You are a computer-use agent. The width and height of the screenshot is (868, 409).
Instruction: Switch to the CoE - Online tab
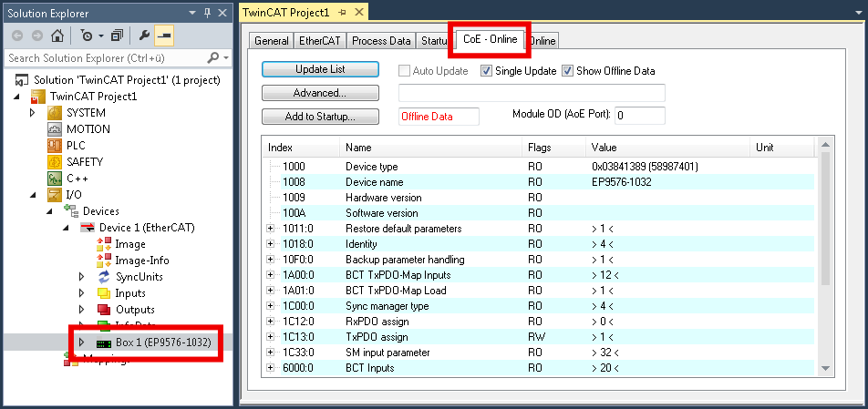pos(490,39)
